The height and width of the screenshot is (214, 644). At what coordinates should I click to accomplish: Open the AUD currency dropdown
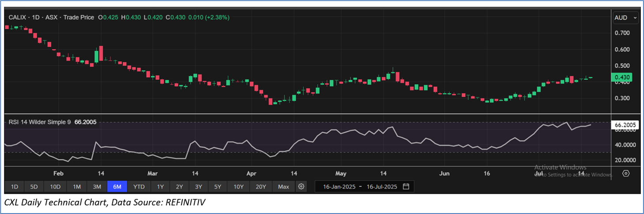[626, 18]
